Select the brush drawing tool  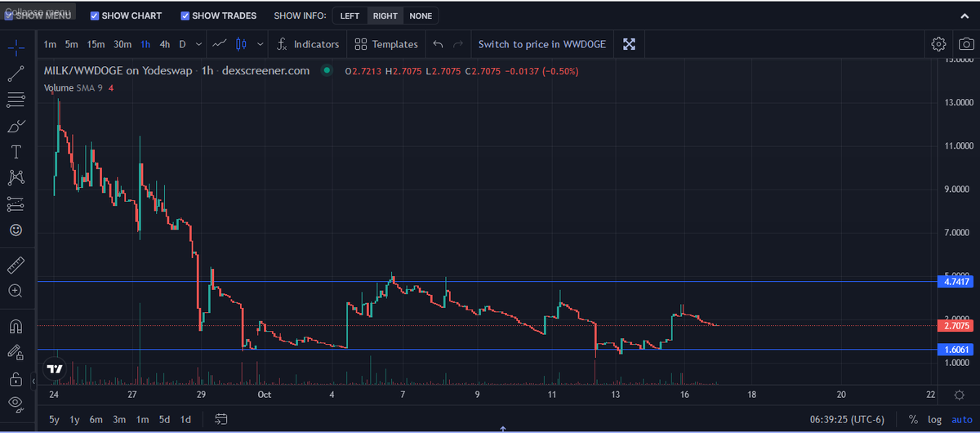pos(16,127)
